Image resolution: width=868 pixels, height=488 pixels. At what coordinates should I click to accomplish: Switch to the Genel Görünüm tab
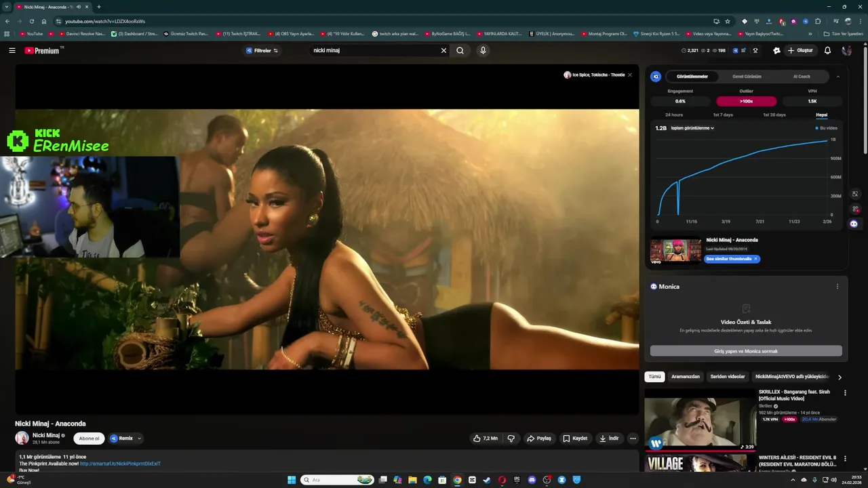pyautogui.click(x=747, y=77)
